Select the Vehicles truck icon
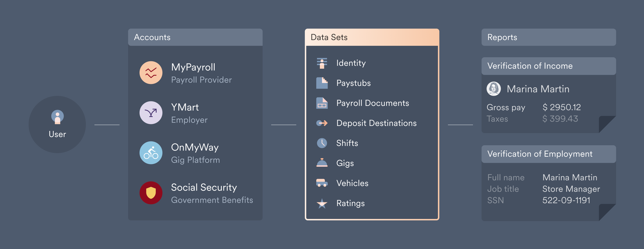 pyautogui.click(x=322, y=183)
